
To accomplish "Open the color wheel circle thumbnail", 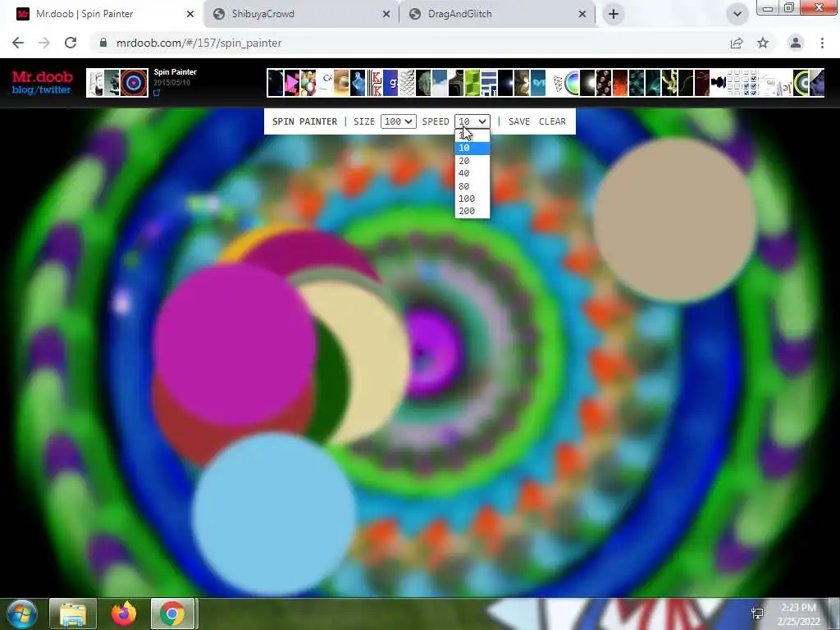I will (x=571, y=83).
